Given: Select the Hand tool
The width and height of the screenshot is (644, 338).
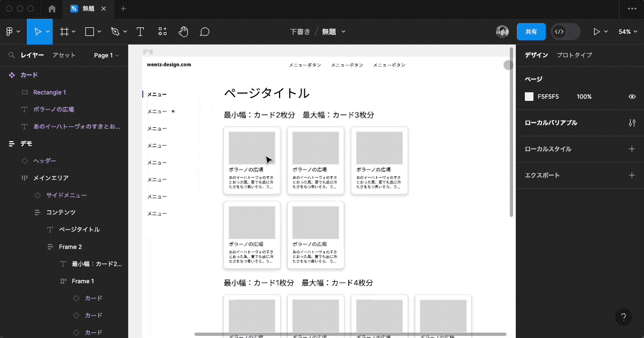Looking at the screenshot, I should click(x=184, y=32).
